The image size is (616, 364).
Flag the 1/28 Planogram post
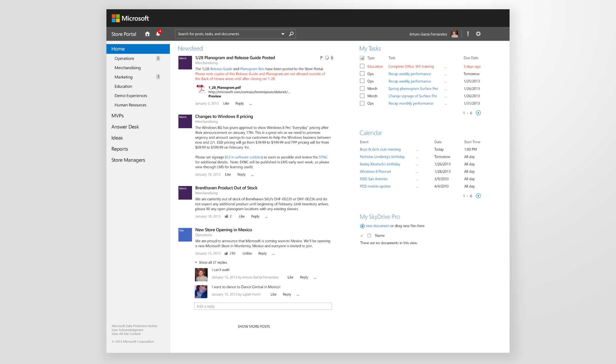(321, 58)
